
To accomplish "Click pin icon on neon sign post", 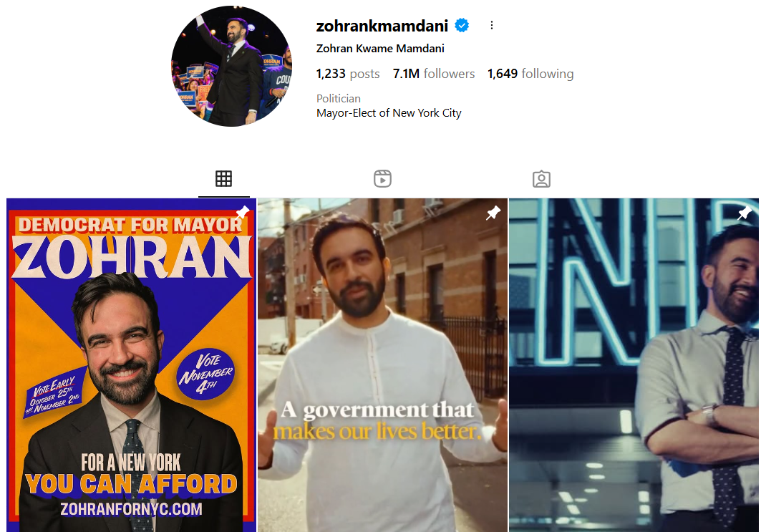I will 745,213.
